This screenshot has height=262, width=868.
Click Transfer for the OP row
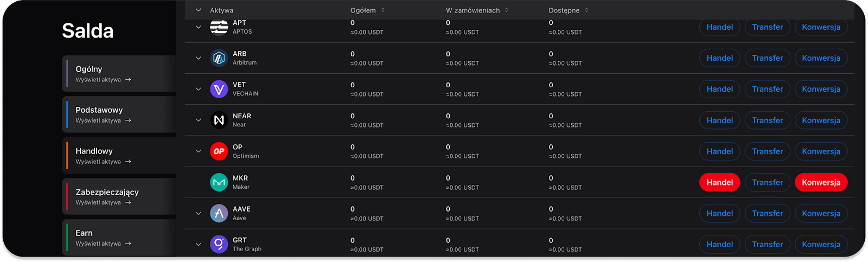pyautogui.click(x=767, y=151)
